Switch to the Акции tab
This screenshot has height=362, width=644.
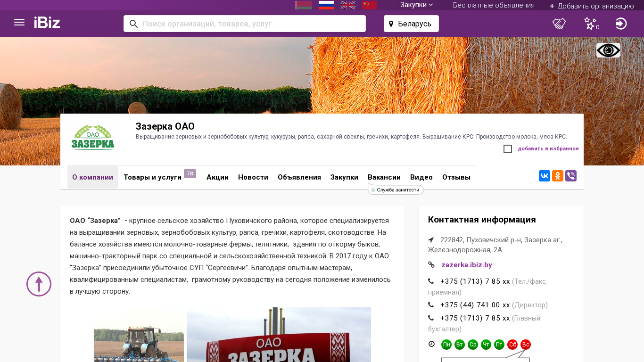[217, 177]
